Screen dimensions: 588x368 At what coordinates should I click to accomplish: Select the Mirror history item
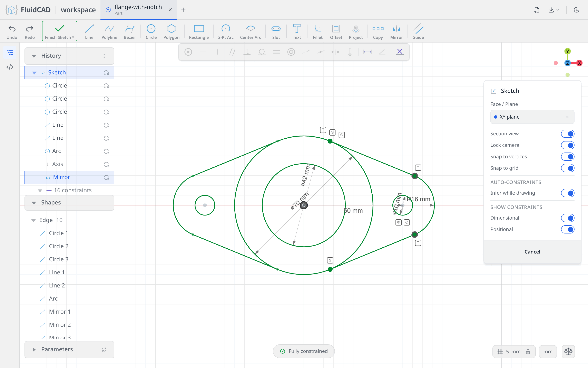69,177
